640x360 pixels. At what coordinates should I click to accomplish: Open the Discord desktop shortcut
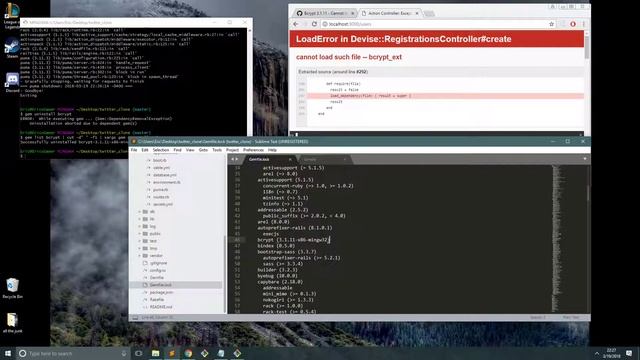point(12,82)
